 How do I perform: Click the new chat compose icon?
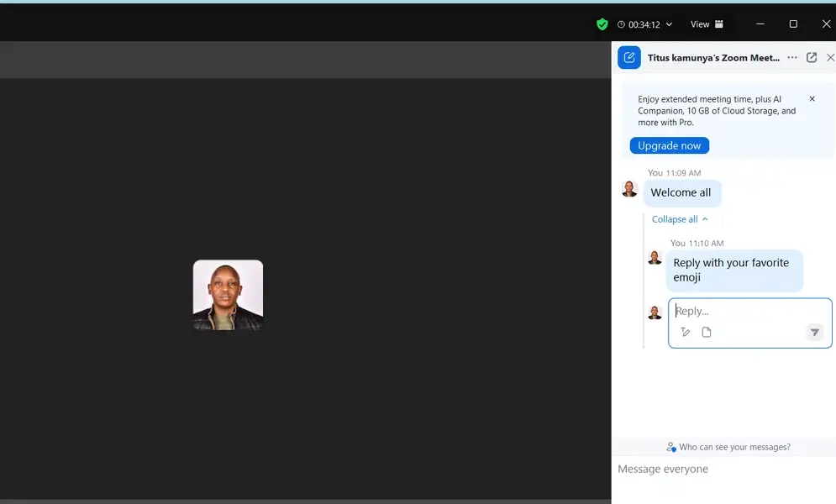[629, 57]
